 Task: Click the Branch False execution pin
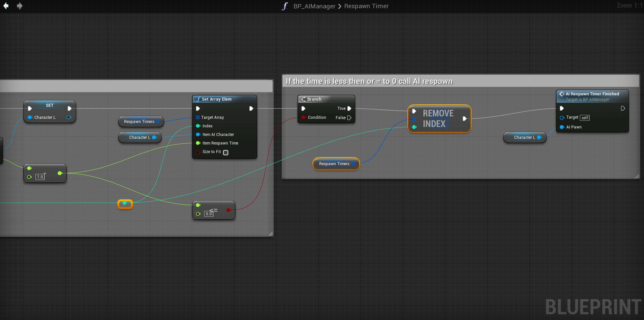(350, 118)
